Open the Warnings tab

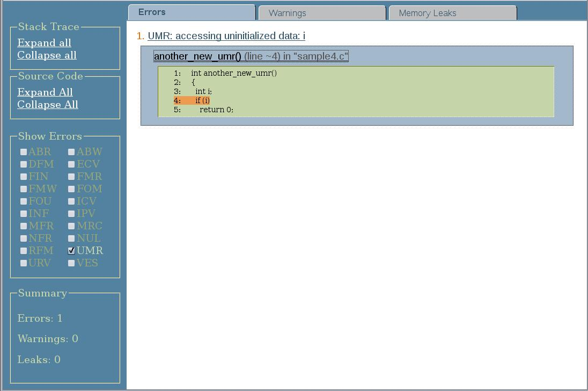322,13
